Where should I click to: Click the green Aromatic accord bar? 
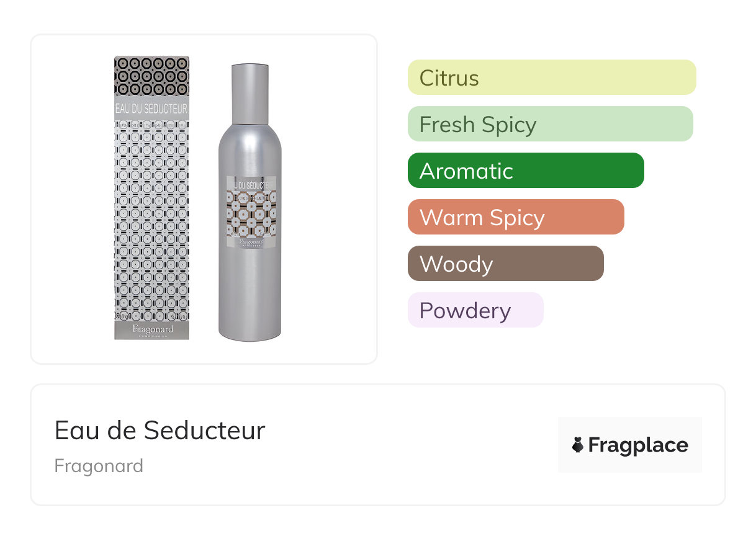(525, 171)
